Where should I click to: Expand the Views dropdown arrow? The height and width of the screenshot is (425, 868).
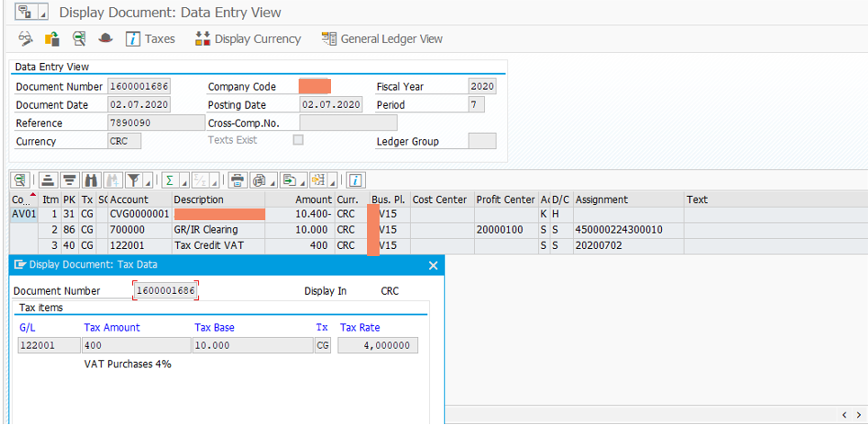tap(272, 181)
